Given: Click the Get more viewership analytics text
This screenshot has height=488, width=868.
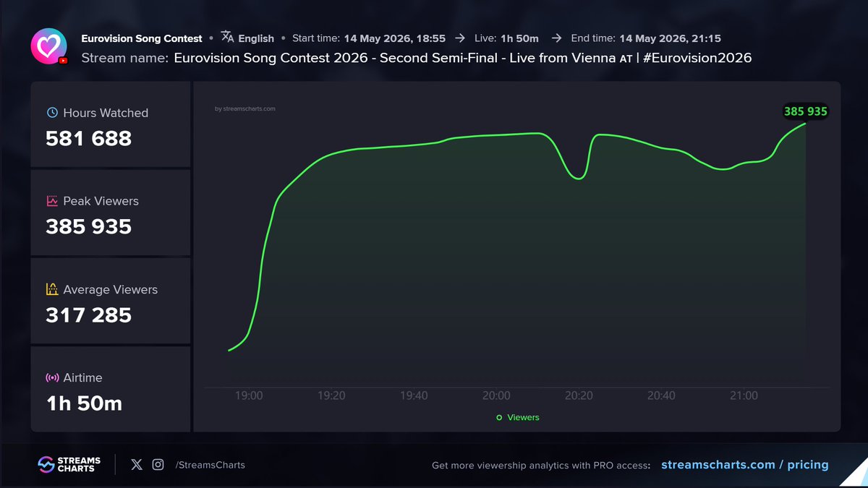Looking at the screenshot, I should coord(541,465).
